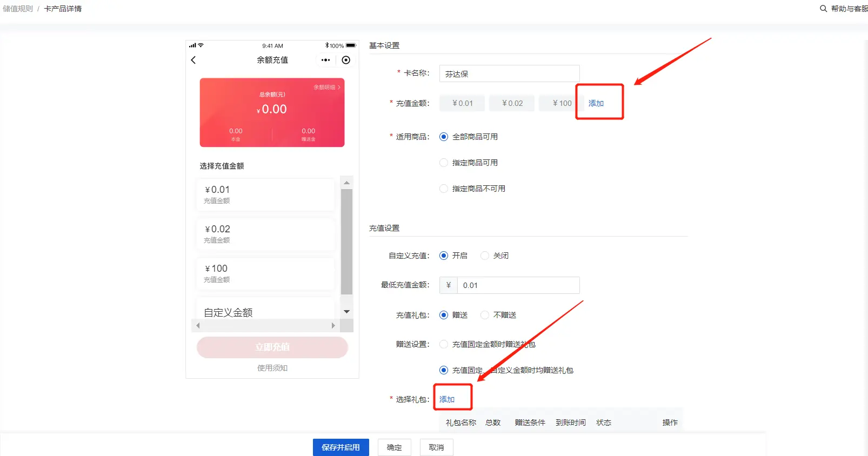Select 不赠送 for recharge gift pack
Screen dimensions: 868x456
(x=485, y=315)
